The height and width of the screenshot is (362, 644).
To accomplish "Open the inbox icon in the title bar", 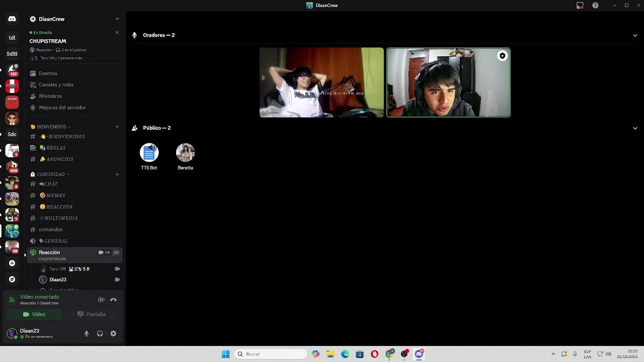I will click(x=580, y=6).
